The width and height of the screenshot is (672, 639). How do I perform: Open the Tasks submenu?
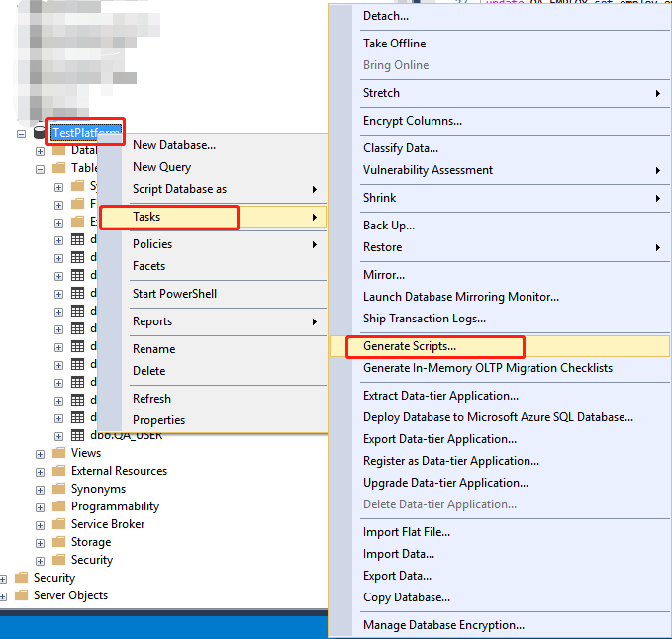point(213,217)
